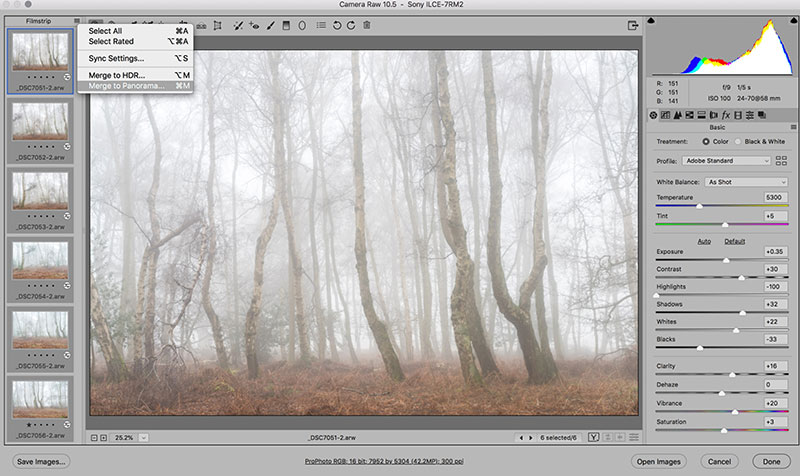
Task: Toggle highlight clipping warning in histogram
Action: 794,21
